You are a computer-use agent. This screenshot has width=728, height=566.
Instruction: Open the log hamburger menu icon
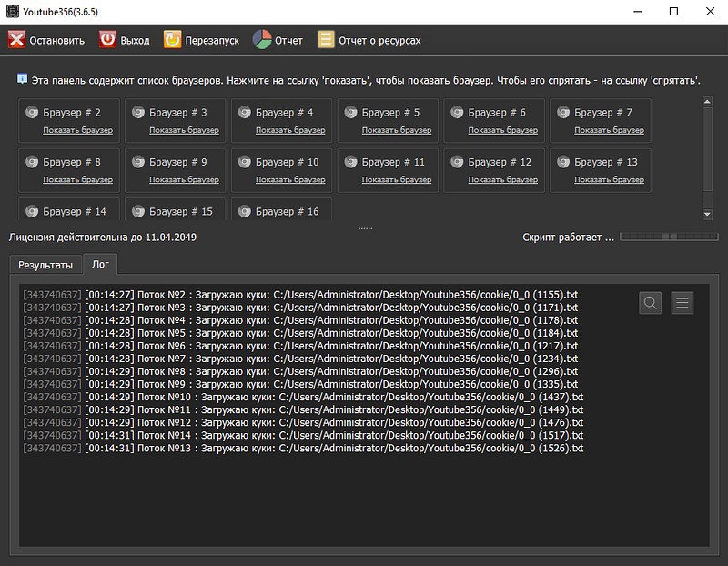pyautogui.click(x=682, y=303)
